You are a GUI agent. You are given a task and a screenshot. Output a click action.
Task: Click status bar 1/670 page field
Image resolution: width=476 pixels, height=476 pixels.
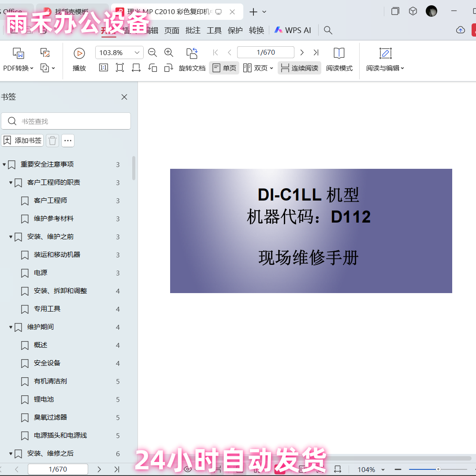tap(58, 469)
